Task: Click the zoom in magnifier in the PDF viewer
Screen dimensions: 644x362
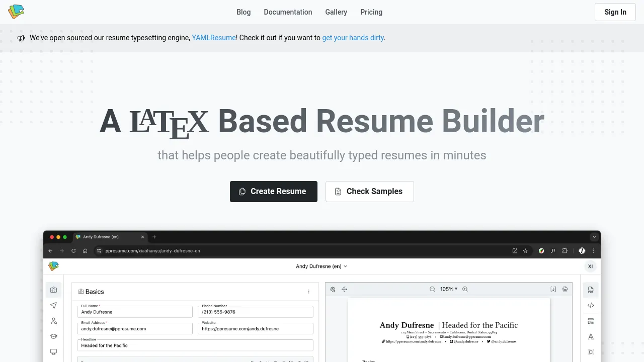Action: pos(465,289)
